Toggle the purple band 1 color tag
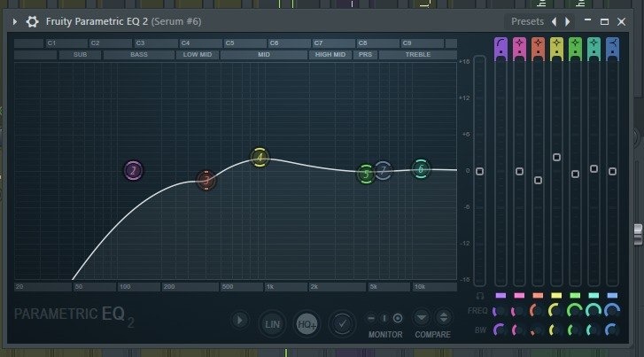The width and height of the screenshot is (644, 357). pyautogui.click(x=500, y=295)
